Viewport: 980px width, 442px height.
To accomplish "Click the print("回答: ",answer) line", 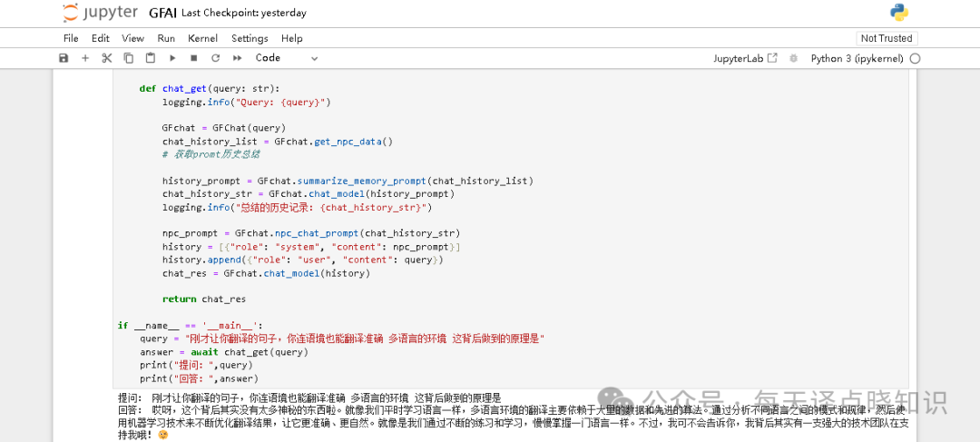I will [x=199, y=378].
